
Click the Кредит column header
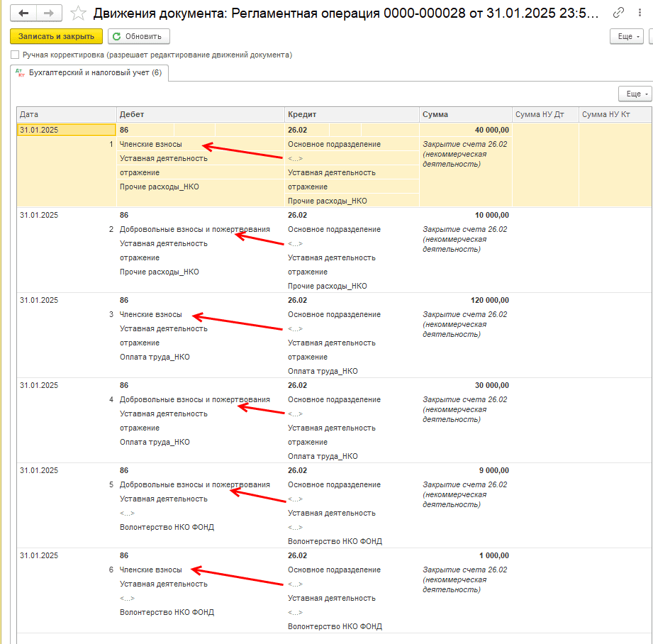pyautogui.click(x=352, y=114)
